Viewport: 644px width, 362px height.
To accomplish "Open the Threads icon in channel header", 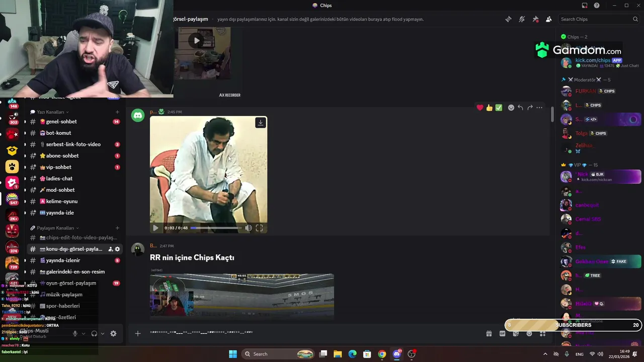I will point(509,19).
